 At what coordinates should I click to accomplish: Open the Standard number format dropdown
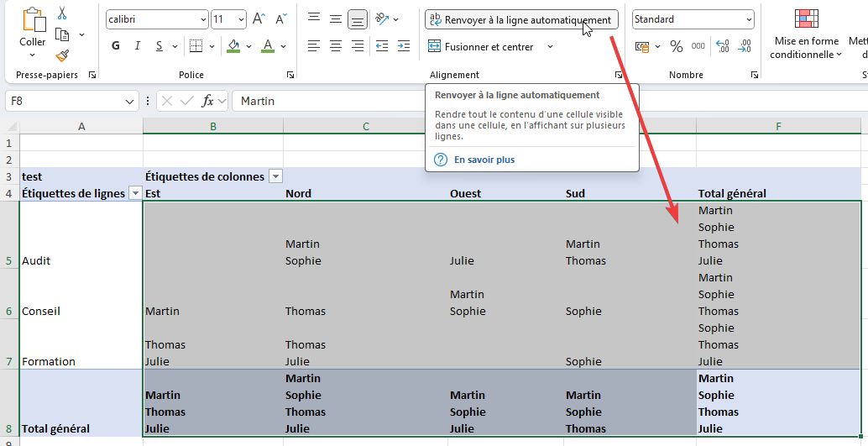(x=749, y=19)
